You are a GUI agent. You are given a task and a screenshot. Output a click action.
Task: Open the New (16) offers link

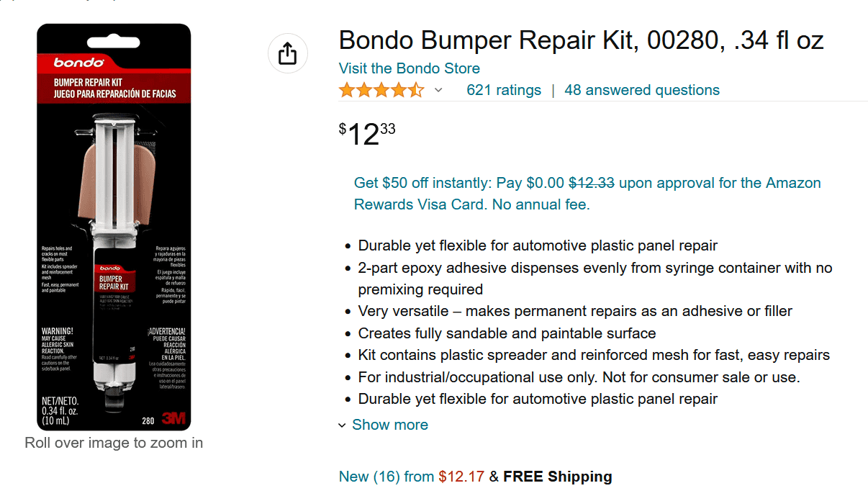click(386, 477)
